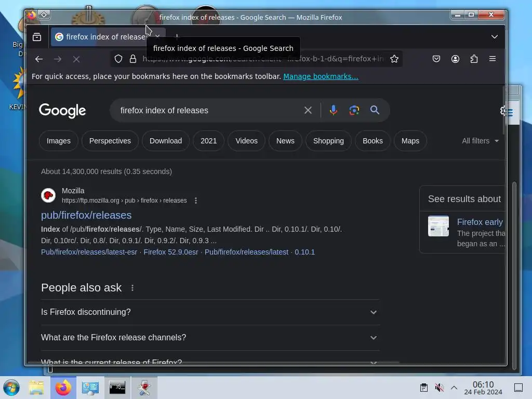Open the terminal from taskbar
The height and width of the screenshot is (399, 532).
pyautogui.click(x=117, y=388)
